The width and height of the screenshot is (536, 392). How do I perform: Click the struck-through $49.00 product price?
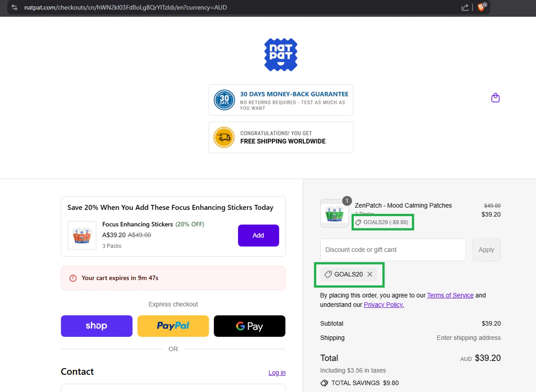point(492,205)
